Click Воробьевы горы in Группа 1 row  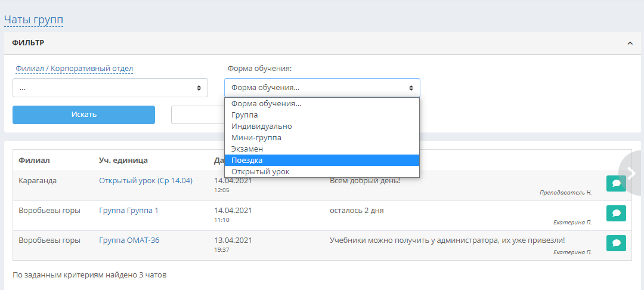(49, 210)
